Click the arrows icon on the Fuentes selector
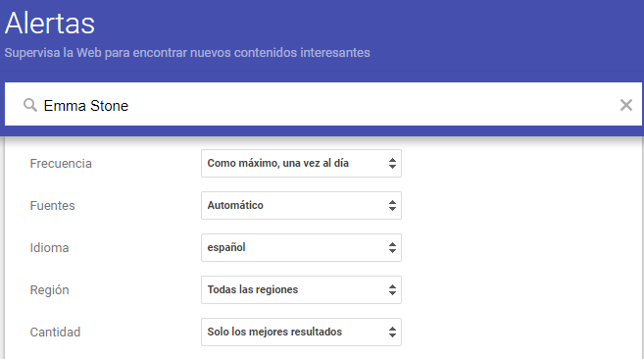The image size is (644, 359). point(392,205)
